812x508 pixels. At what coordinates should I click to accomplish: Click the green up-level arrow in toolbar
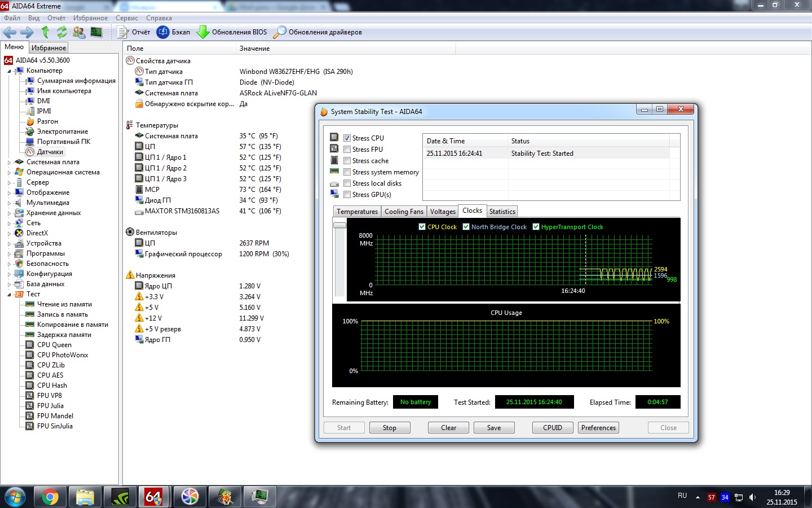(x=45, y=32)
